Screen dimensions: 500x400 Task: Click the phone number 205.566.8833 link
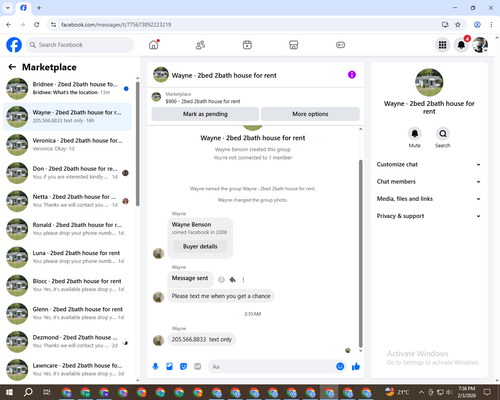click(189, 339)
